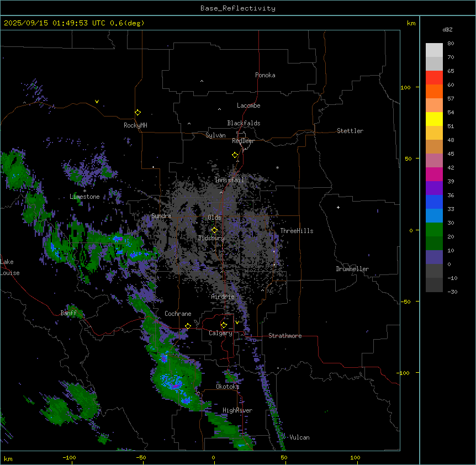This screenshot has width=476, height=465.
Task: Click the -30 value on the dBZ scale
Action: click(x=452, y=292)
